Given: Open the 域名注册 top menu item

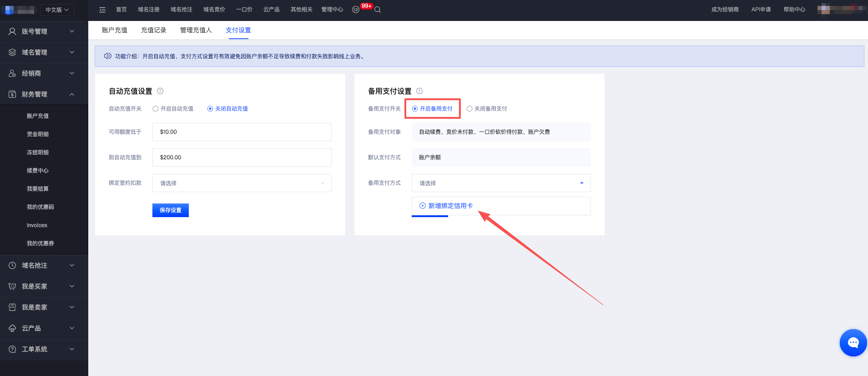Looking at the screenshot, I should [x=149, y=10].
